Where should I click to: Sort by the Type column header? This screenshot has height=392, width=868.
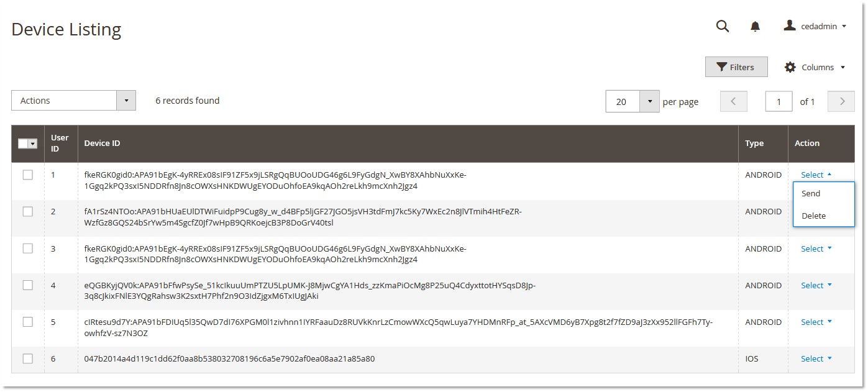(x=754, y=144)
